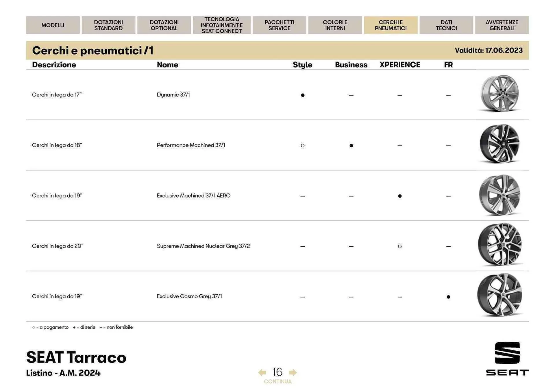Select 'Exclusive Cosmo Grey 37/1' name

click(189, 296)
